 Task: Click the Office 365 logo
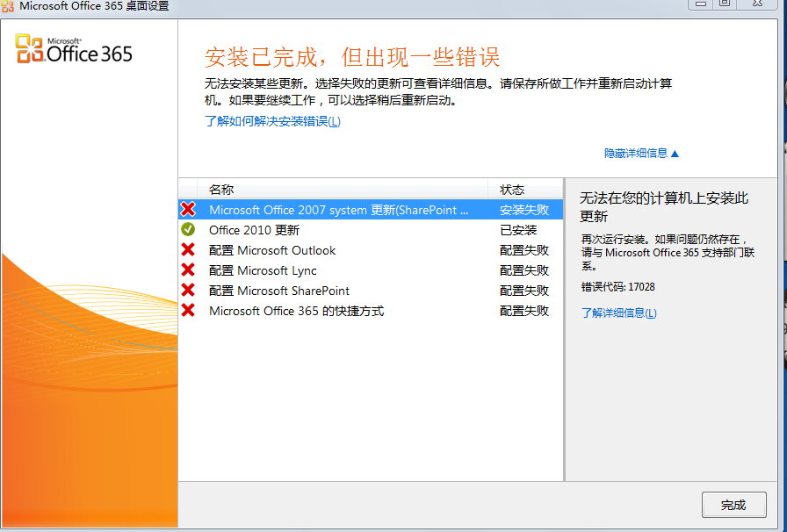(74, 49)
